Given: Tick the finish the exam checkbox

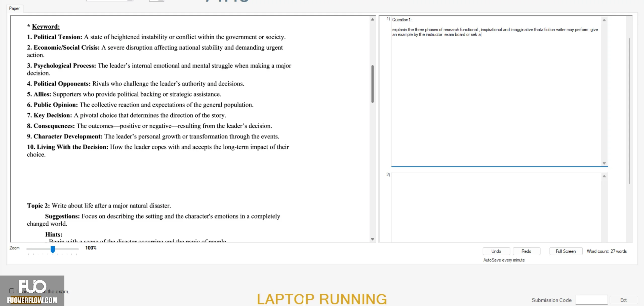Looking at the screenshot, I should (12, 291).
